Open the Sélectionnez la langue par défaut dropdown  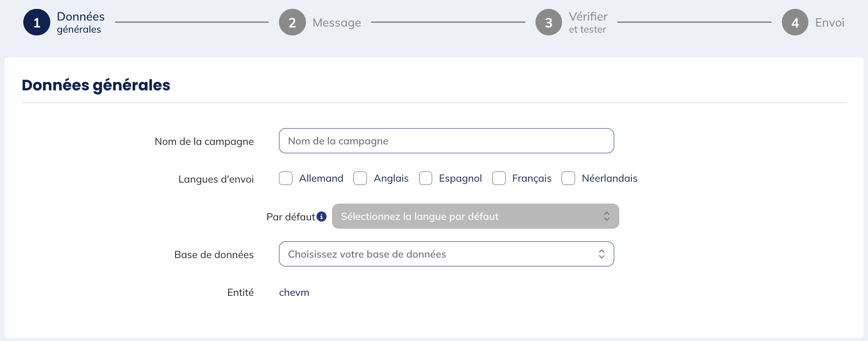(475, 216)
